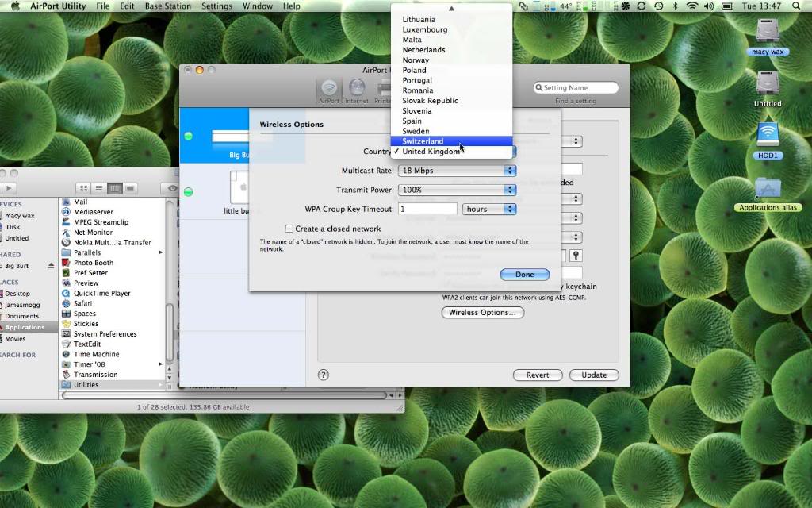
Task: Open the help question mark button
Action: coord(324,375)
